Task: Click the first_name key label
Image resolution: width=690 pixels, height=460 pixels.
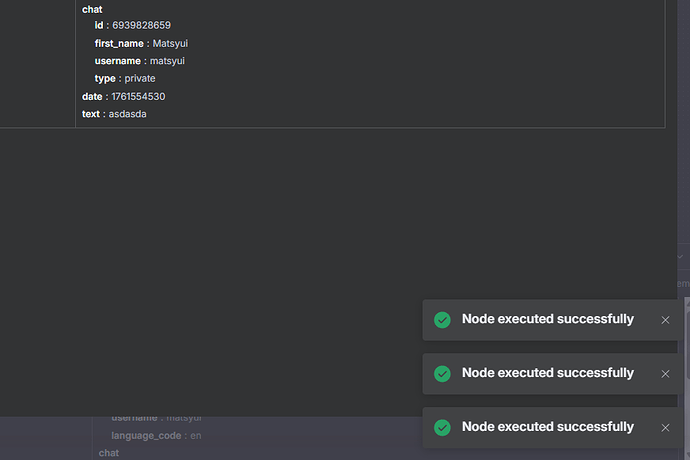Action: [x=119, y=43]
